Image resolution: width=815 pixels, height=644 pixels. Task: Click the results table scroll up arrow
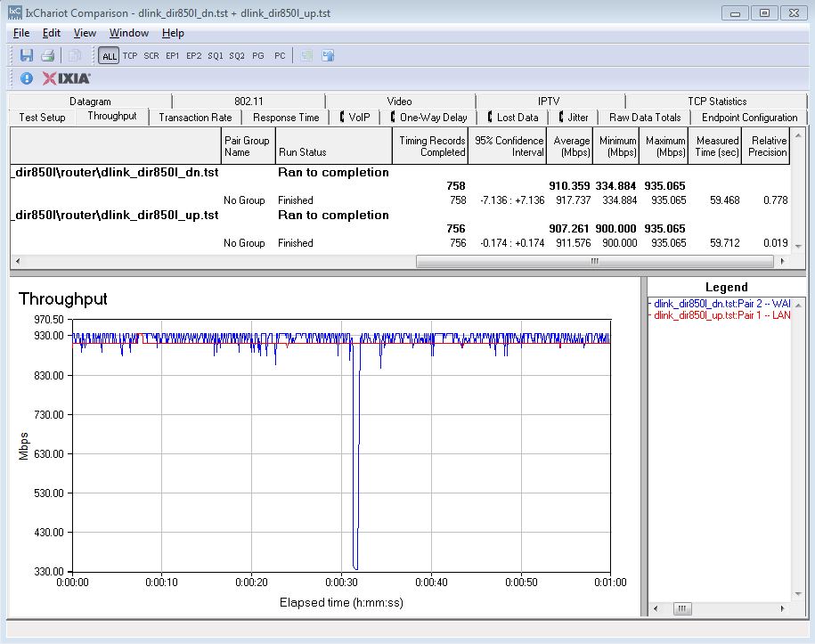coord(798,135)
